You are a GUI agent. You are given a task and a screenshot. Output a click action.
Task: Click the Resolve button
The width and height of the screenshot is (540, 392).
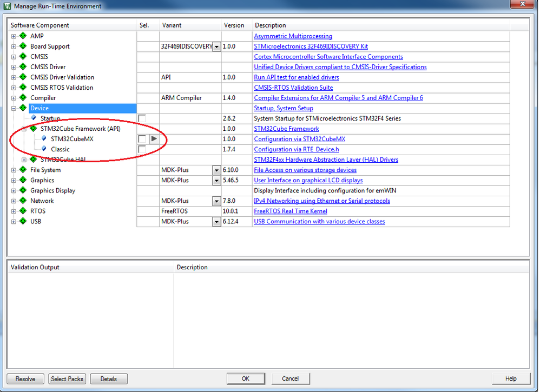[x=25, y=378]
